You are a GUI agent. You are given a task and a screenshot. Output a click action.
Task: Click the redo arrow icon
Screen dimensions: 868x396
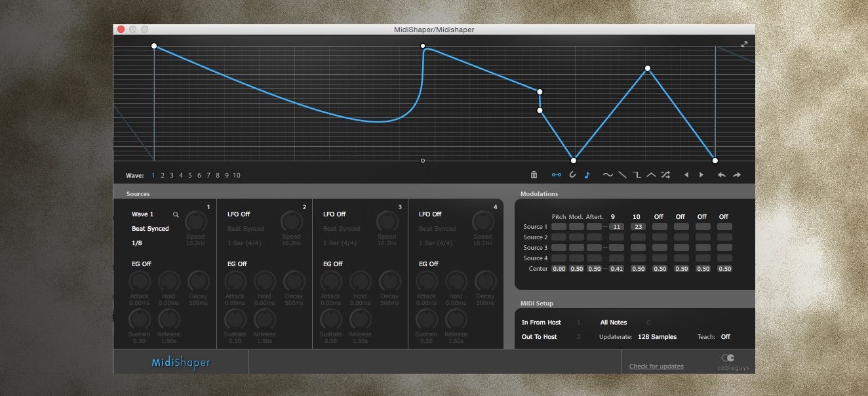(x=737, y=175)
